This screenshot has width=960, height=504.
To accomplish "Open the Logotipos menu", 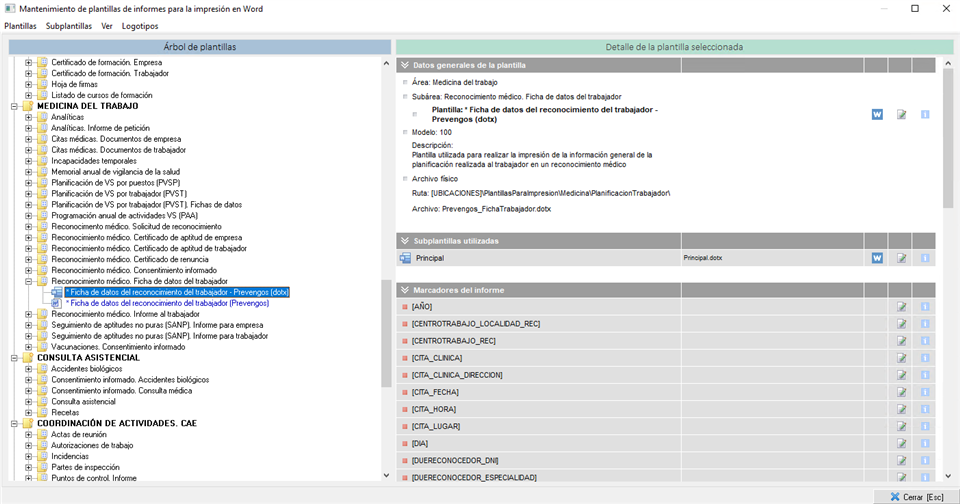I will point(140,26).
